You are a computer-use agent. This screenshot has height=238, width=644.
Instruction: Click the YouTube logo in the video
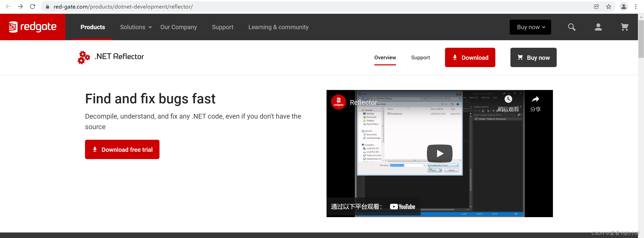click(403, 207)
